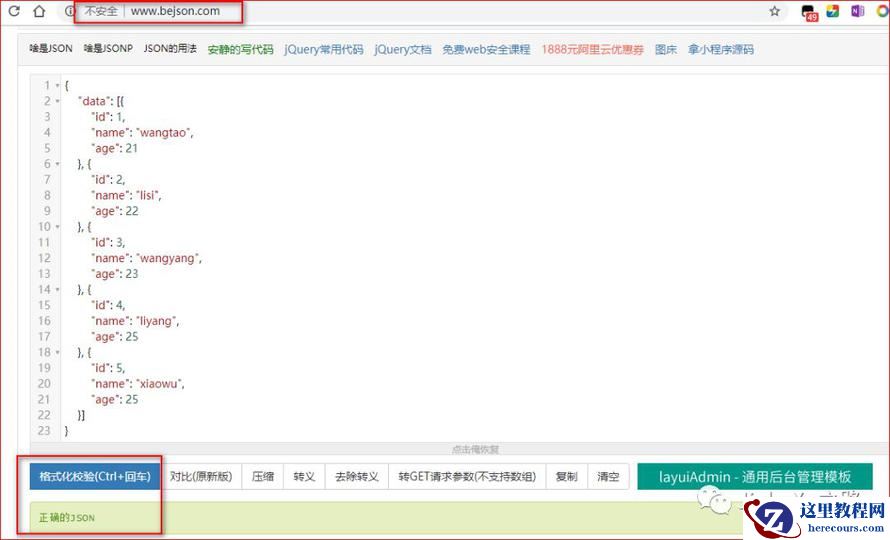
Task: Open the 图床 link
Action: point(666,49)
